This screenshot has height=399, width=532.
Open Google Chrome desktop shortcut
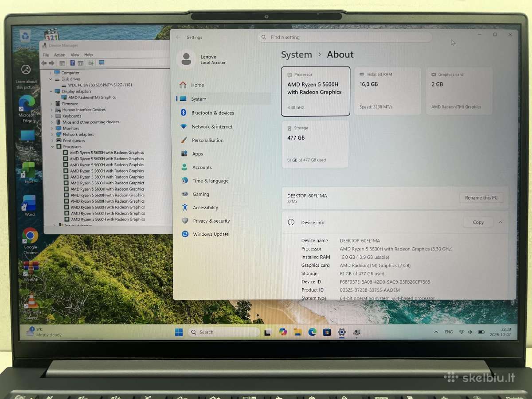tap(30, 241)
